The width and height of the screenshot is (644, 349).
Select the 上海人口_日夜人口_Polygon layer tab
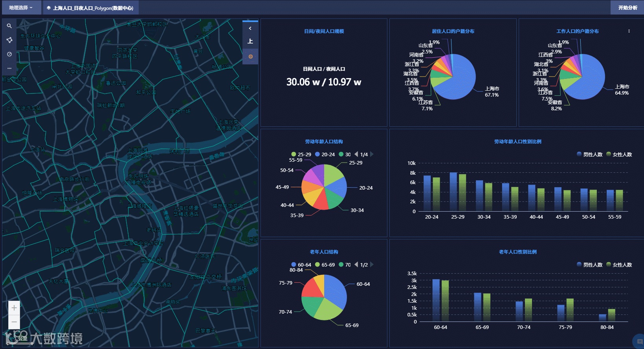[x=90, y=8]
